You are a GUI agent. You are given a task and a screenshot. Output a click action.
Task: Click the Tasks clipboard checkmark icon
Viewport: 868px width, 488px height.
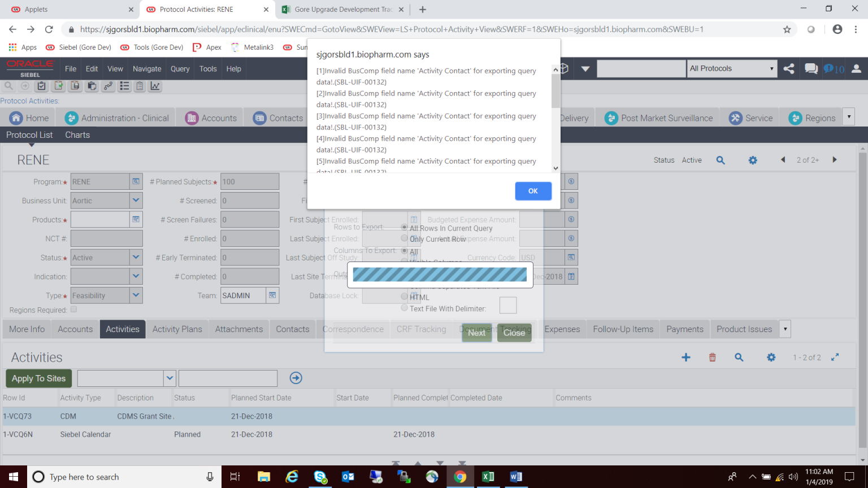click(x=41, y=86)
